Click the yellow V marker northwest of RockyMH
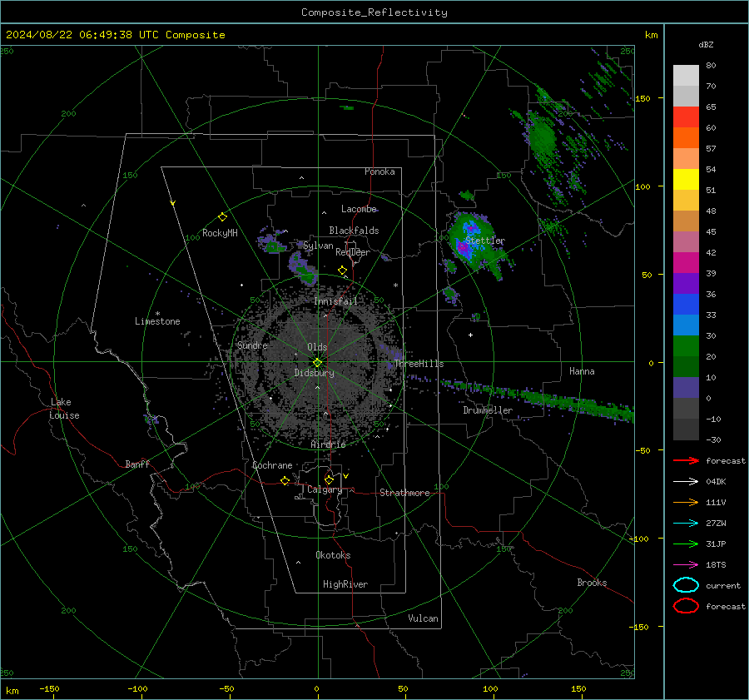749x700 pixels. (x=173, y=203)
